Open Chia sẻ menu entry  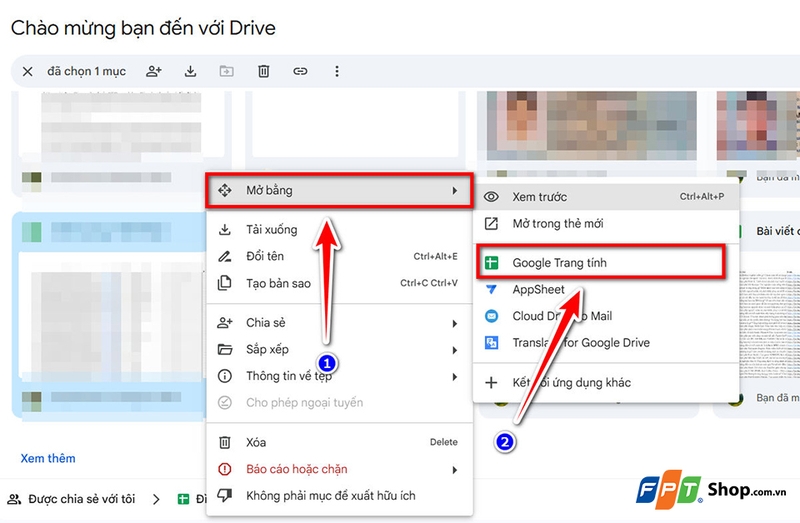(x=339, y=323)
